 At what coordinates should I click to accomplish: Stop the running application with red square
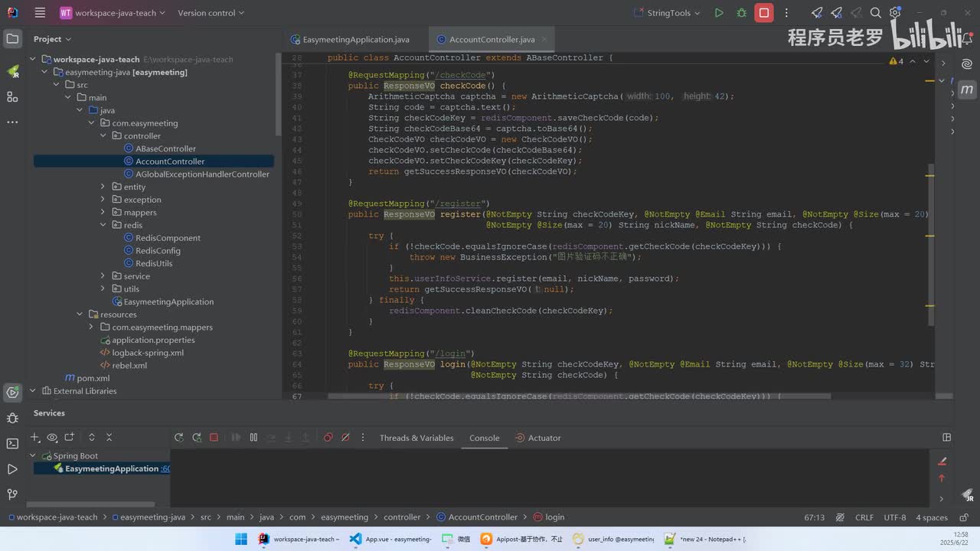(x=763, y=13)
